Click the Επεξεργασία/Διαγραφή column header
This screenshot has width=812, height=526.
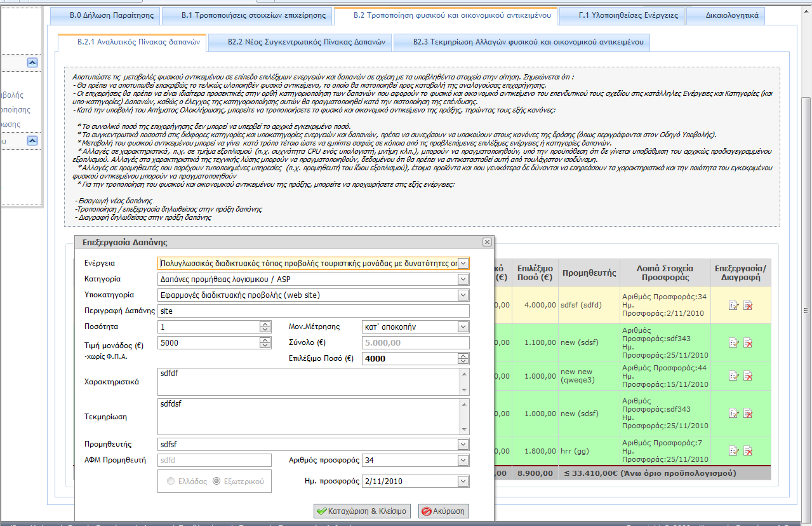pyautogui.click(x=740, y=273)
